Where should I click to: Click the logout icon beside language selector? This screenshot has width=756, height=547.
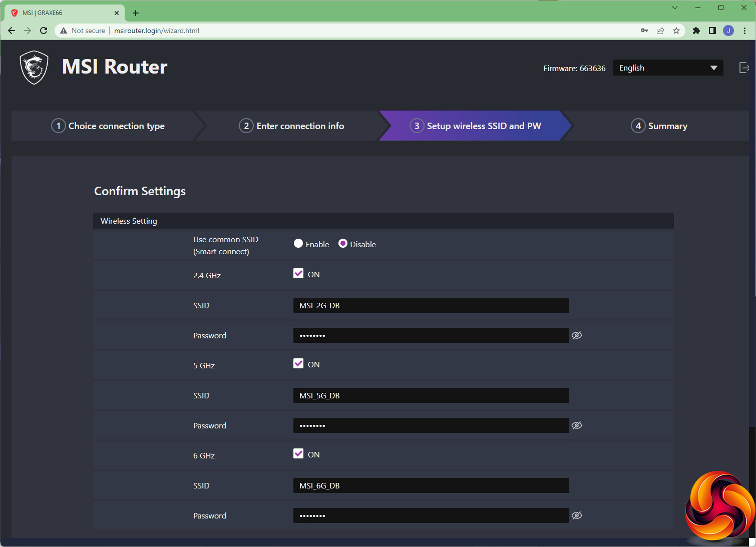click(744, 68)
